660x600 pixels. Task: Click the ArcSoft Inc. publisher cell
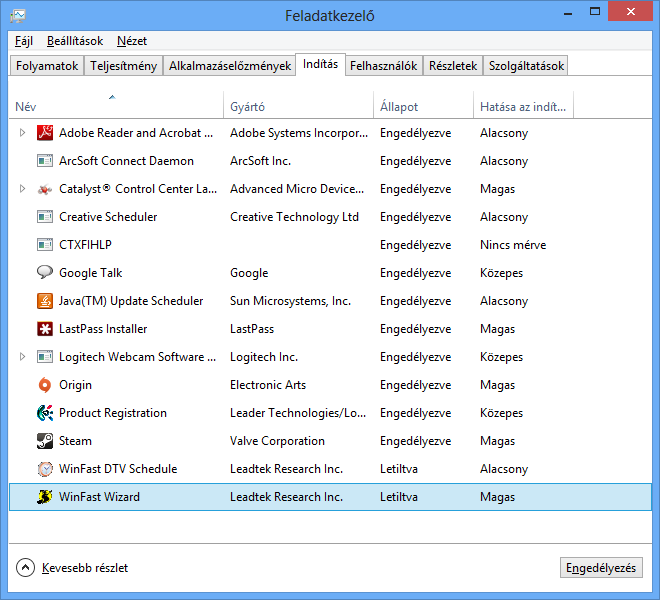click(x=260, y=161)
